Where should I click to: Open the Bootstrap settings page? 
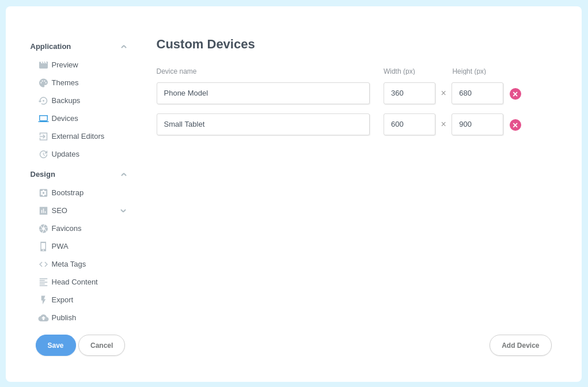(67, 193)
